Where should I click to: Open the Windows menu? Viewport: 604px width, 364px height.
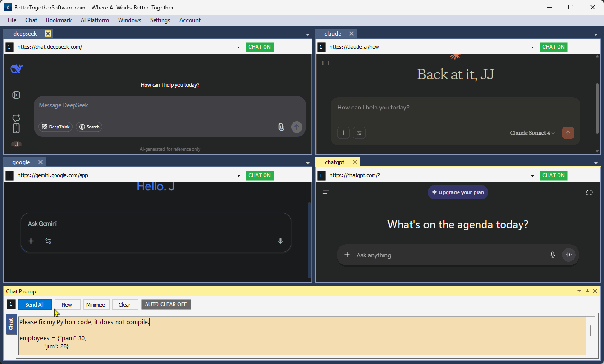tap(130, 20)
